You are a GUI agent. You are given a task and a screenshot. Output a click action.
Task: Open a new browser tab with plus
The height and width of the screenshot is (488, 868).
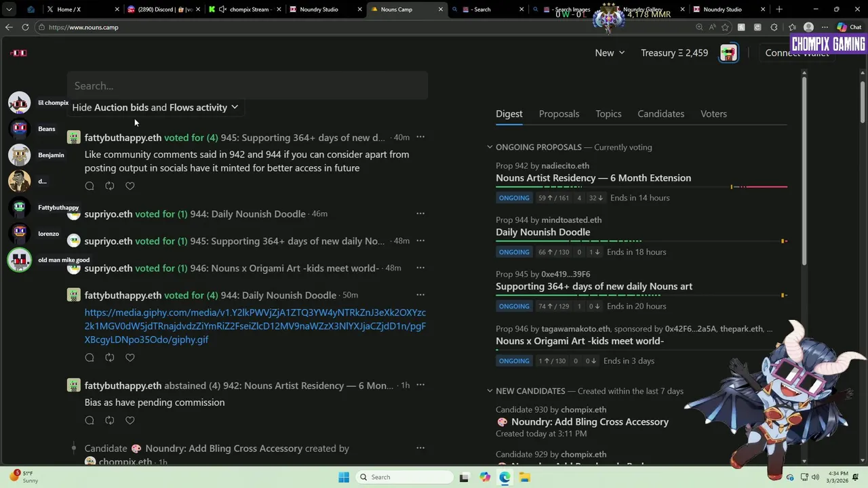coord(779,9)
